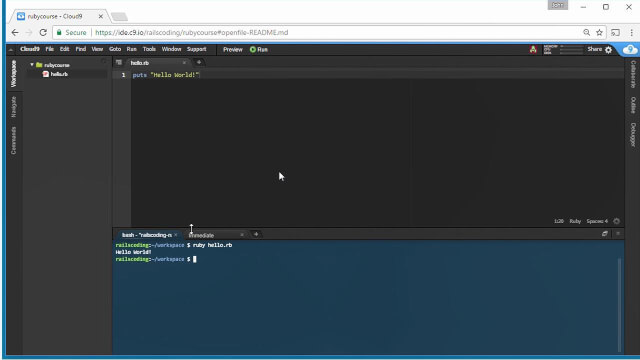The height and width of the screenshot is (360, 640).
Task: Click the 1:20 cursor position indicator
Action: (x=559, y=221)
